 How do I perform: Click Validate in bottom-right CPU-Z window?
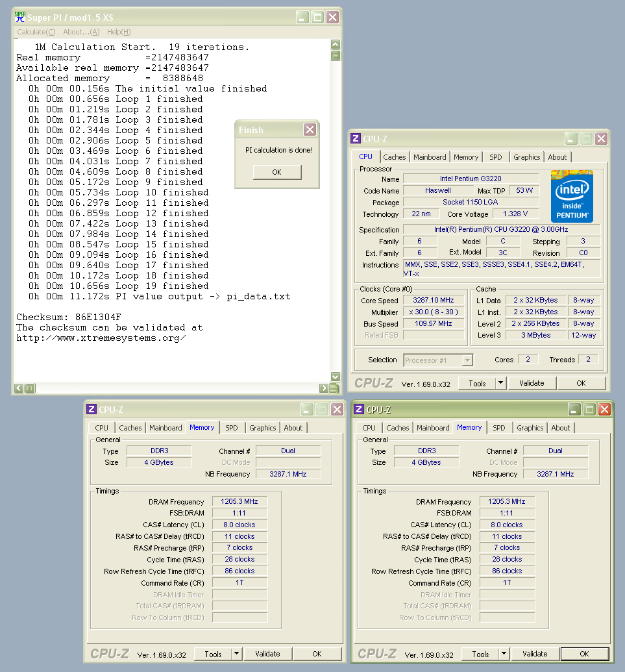coord(535,654)
